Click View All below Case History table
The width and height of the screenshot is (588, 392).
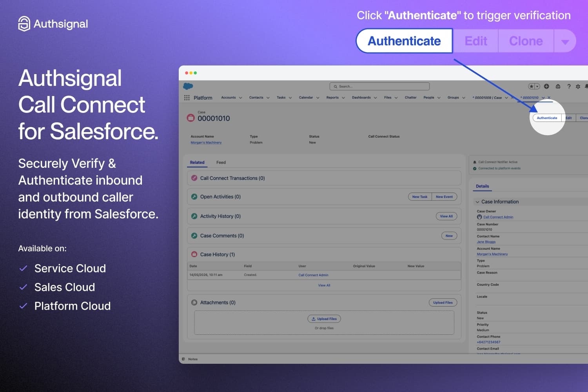click(x=324, y=285)
